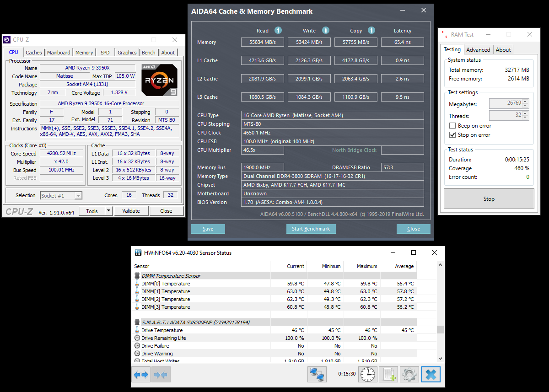Click HWiNFO clock reset timer icon
The height and width of the screenshot is (392, 549).
click(368, 375)
